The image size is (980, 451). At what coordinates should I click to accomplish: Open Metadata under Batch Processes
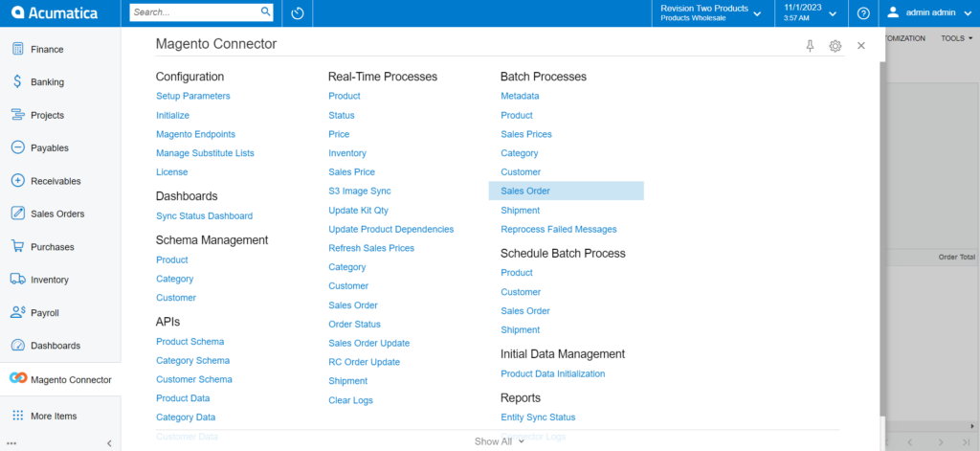click(x=520, y=96)
